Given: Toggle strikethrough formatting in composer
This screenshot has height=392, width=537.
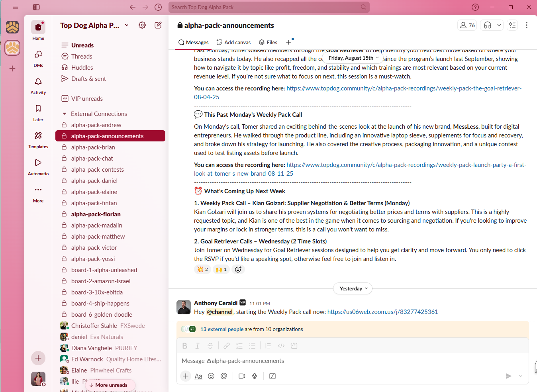Looking at the screenshot, I should tap(210, 346).
